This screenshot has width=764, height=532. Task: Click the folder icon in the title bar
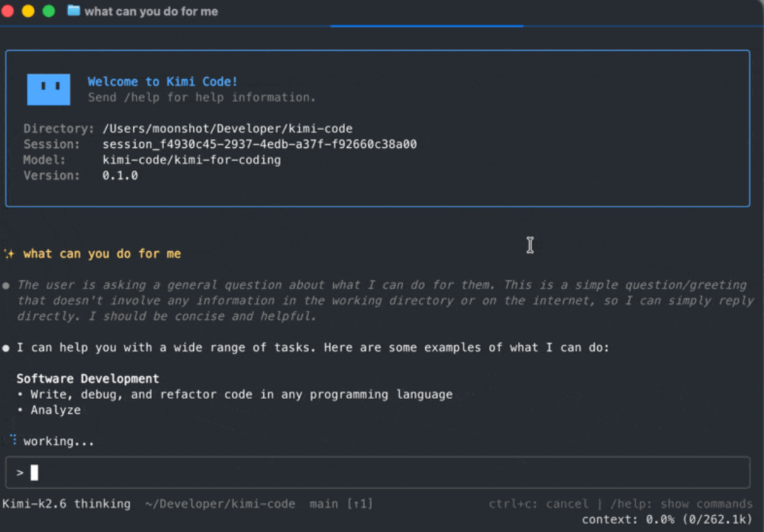pos(74,10)
